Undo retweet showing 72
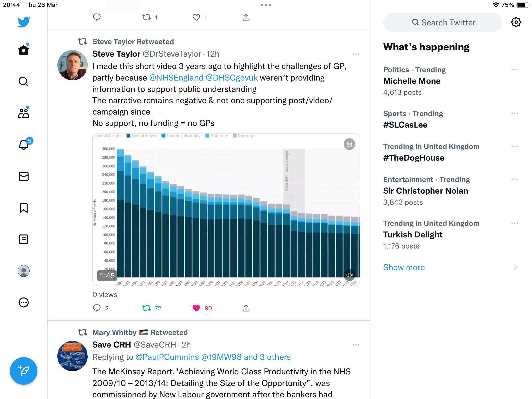This screenshot has width=532, height=399. (152, 308)
